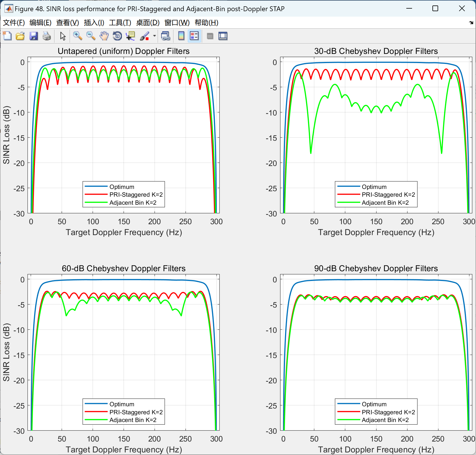Select the Rotate 3D tool

click(117, 36)
